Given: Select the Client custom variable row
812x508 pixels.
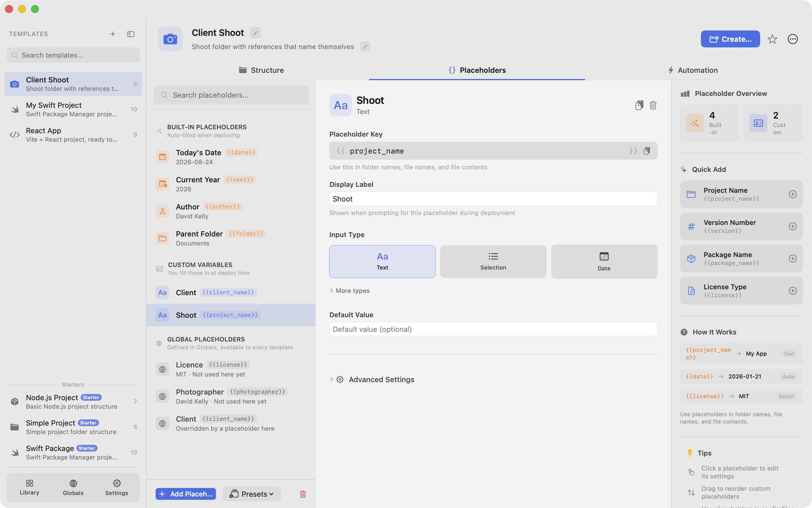Looking at the screenshot, I should tap(231, 292).
